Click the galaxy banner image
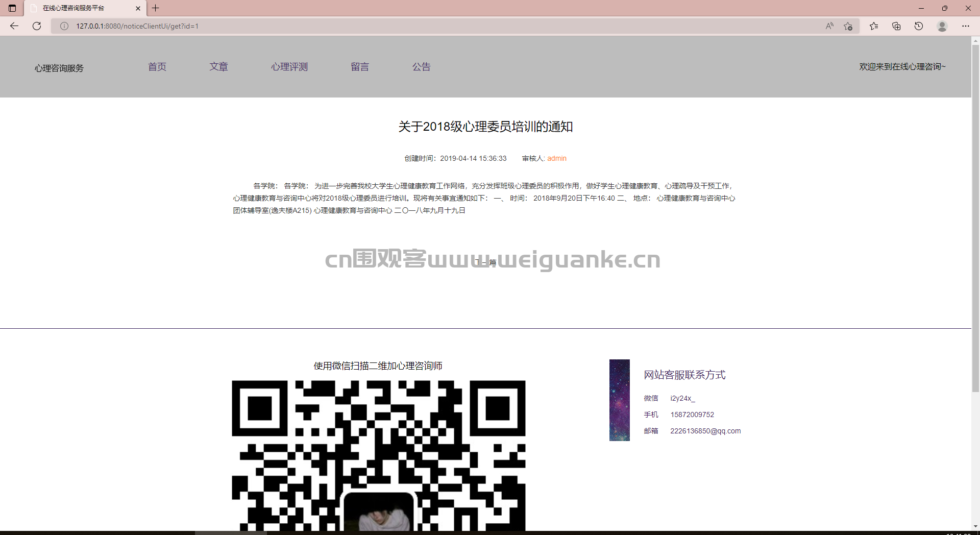This screenshot has height=535, width=980. (x=620, y=400)
